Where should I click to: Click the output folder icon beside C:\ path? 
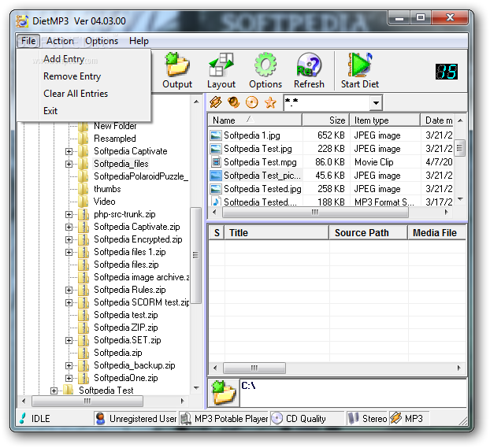[x=224, y=393]
